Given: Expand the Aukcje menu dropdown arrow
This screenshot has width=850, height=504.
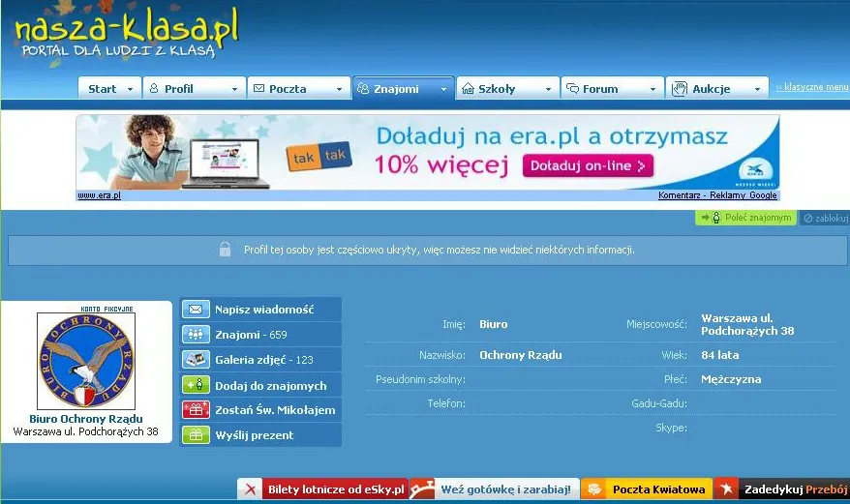Looking at the screenshot, I should pyautogui.click(x=758, y=89).
